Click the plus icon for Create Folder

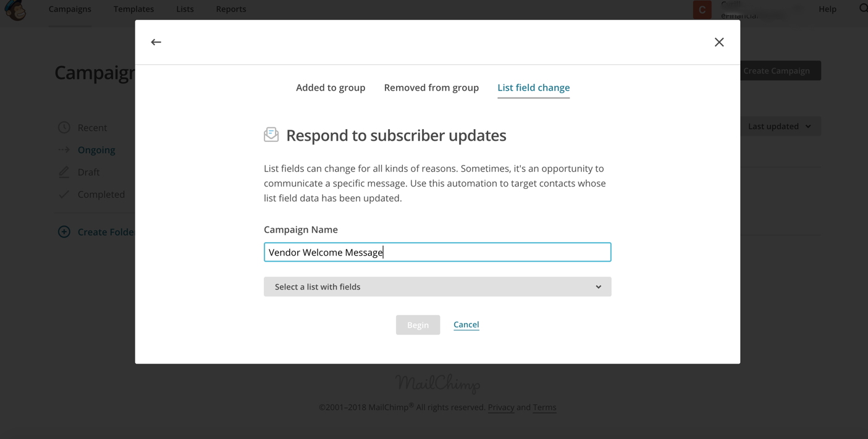pos(64,232)
